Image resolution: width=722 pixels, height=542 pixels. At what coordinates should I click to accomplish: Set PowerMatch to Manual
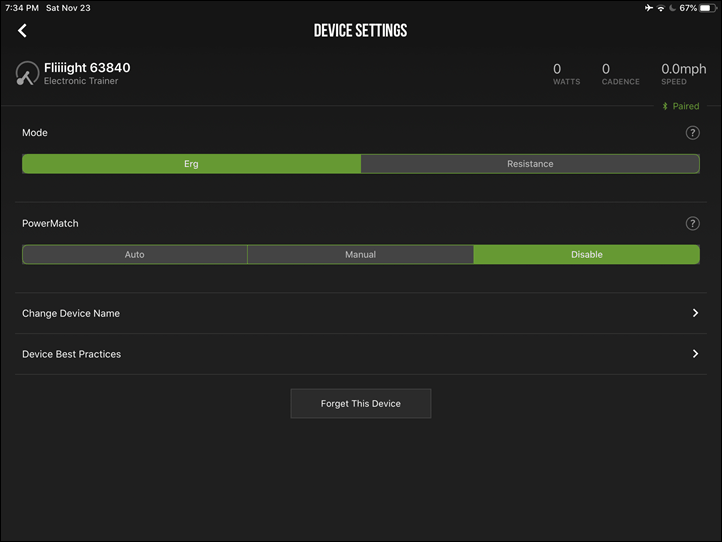click(361, 255)
